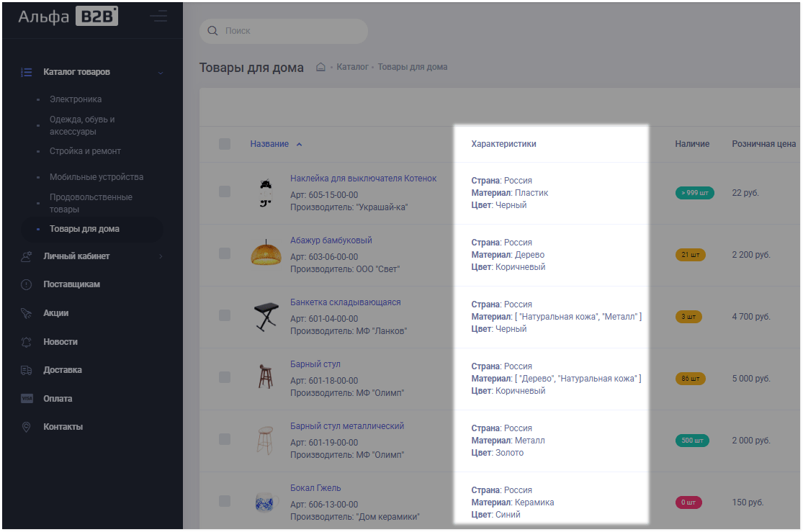Click the 3 шт stock badge

(688, 317)
